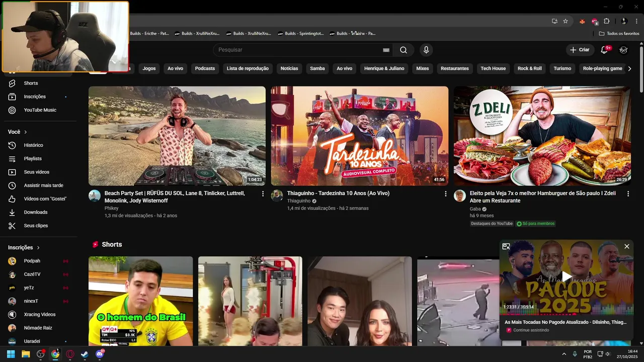The image size is (644, 362).
Task: Start voice search with microphone icon
Action: (x=426, y=50)
